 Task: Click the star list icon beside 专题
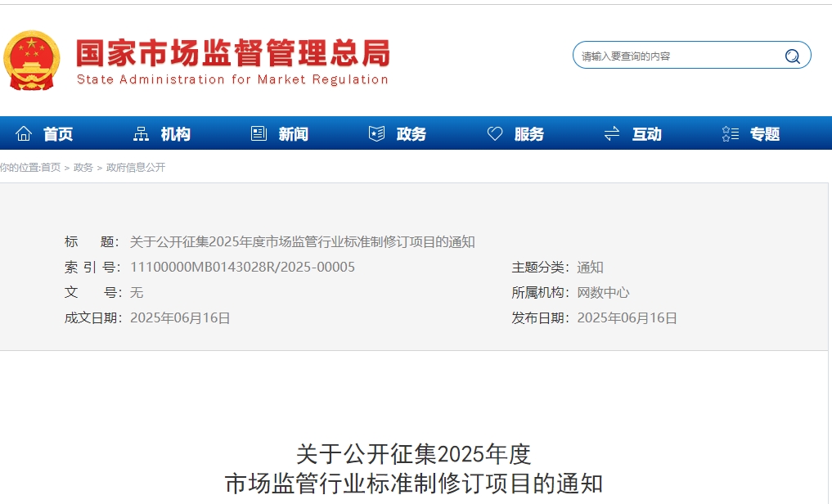coord(730,133)
